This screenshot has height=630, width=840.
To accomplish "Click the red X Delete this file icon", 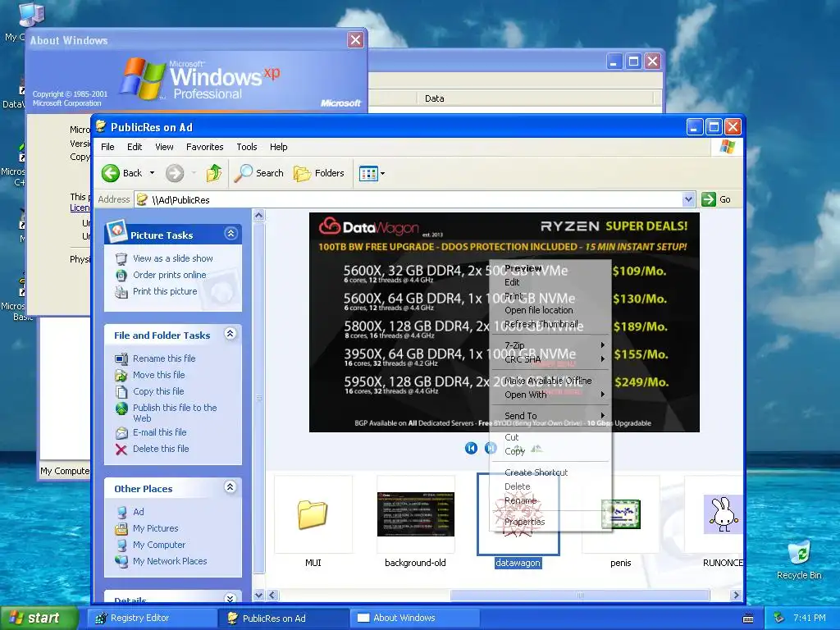I will 121,449.
